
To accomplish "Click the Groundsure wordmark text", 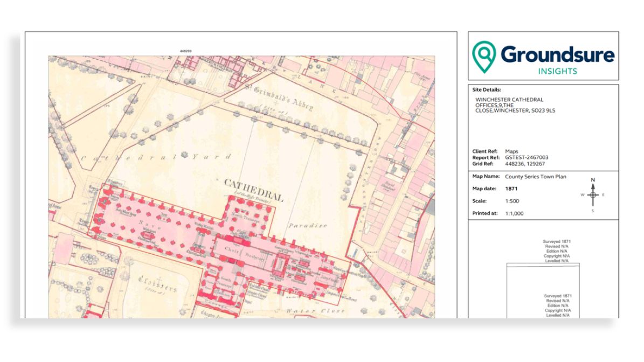I will [557, 54].
